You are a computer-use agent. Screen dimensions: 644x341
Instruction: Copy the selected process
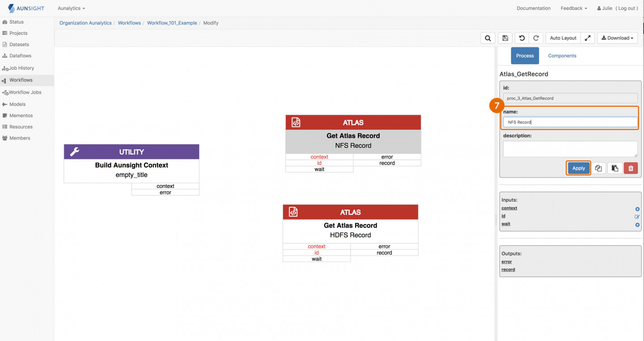[598, 168]
